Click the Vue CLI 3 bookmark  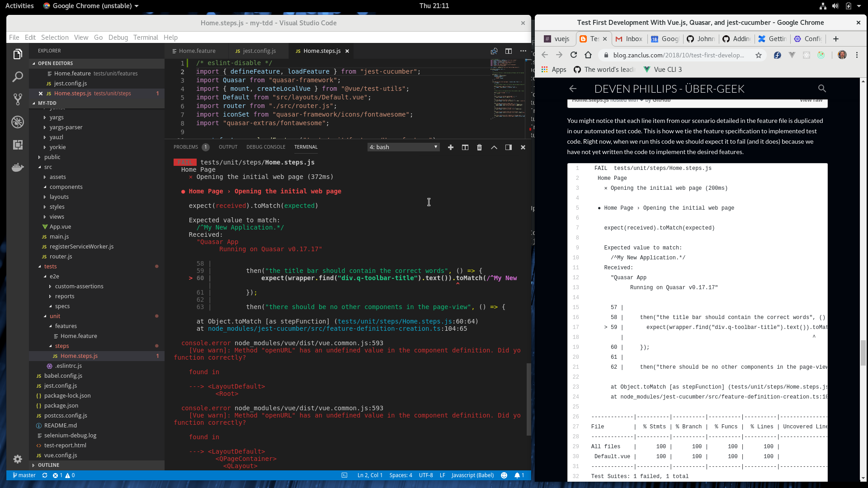pyautogui.click(x=663, y=70)
